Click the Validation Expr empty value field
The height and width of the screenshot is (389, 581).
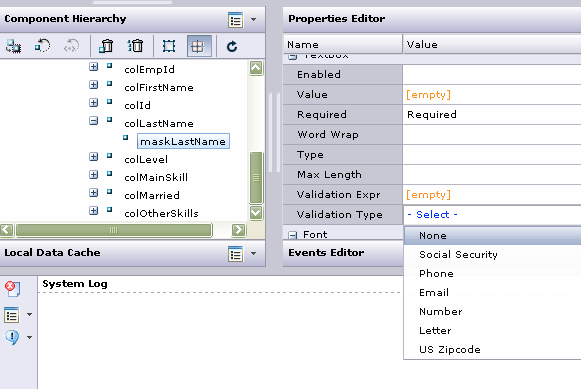coord(492,195)
